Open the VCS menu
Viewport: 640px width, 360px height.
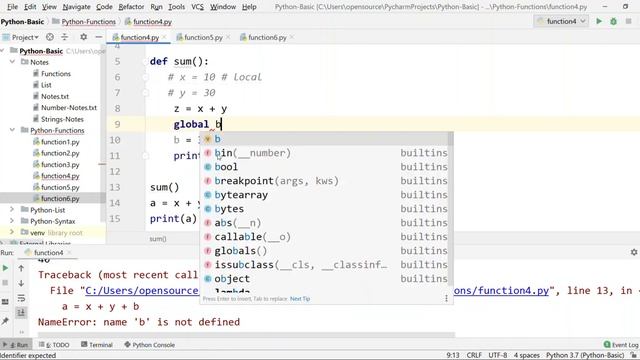pos(198,7)
